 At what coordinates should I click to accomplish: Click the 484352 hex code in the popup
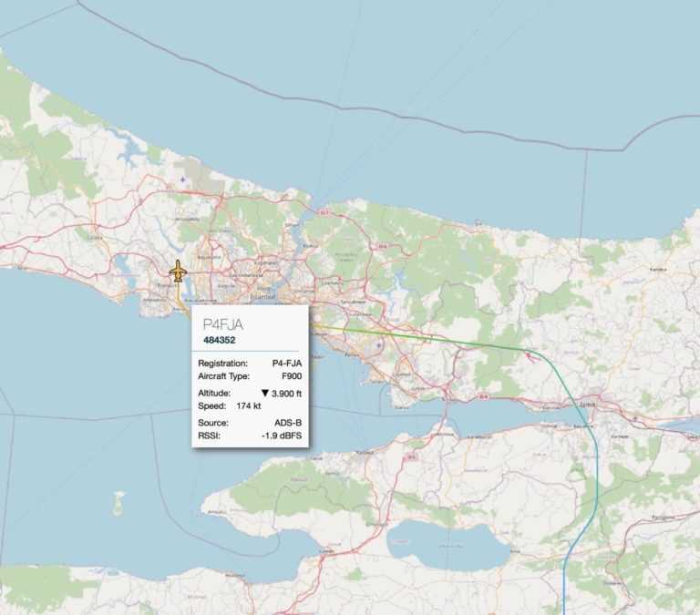[x=216, y=341]
